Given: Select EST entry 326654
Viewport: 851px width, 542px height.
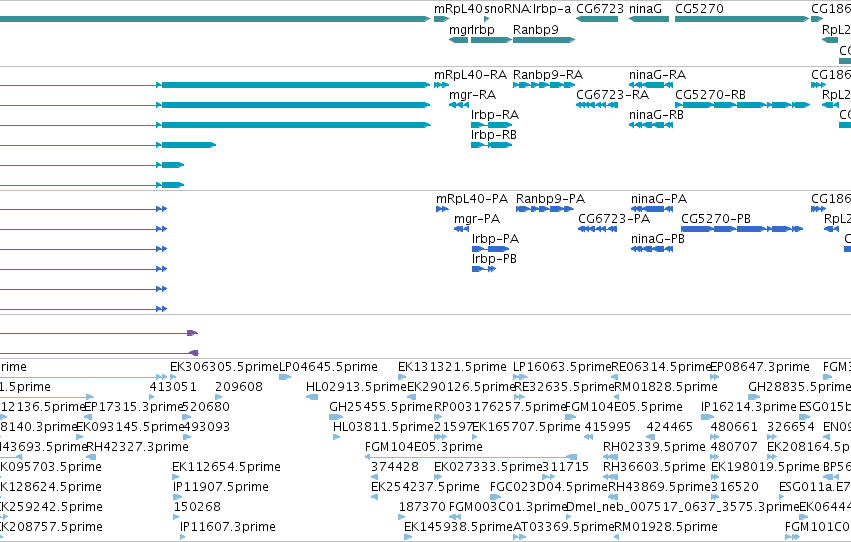Looking at the screenshot, I should coord(791,427).
